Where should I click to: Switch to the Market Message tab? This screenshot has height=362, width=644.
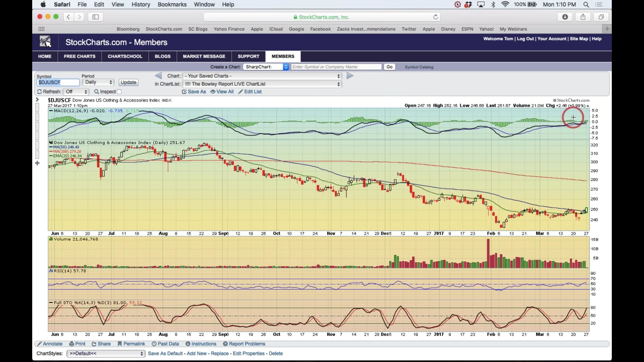pyautogui.click(x=204, y=56)
